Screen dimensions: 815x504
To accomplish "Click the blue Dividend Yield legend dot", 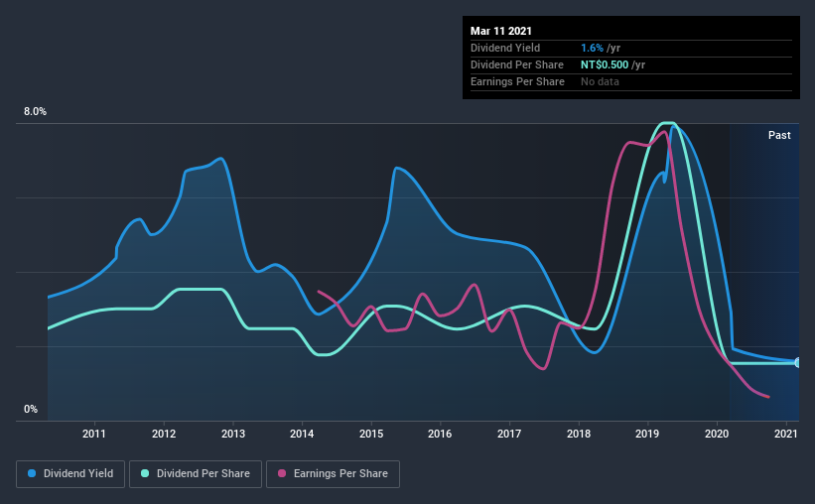I will tap(32, 473).
